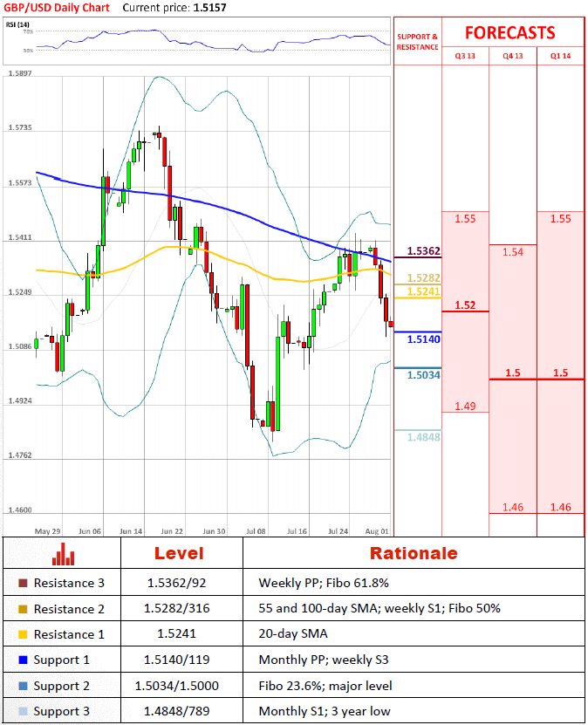Click the 1.5140 support level label
Viewport: 588px width, 725px height.
click(423, 339)
